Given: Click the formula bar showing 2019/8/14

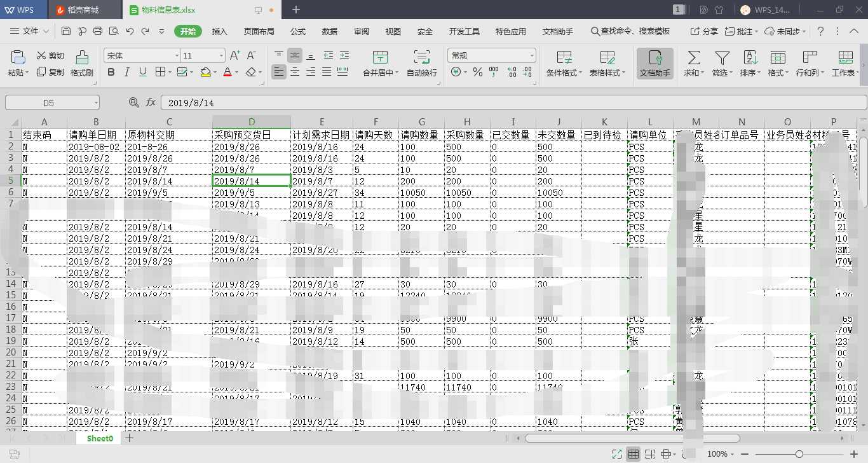Looking at the screenshot, I should (513, 102).
